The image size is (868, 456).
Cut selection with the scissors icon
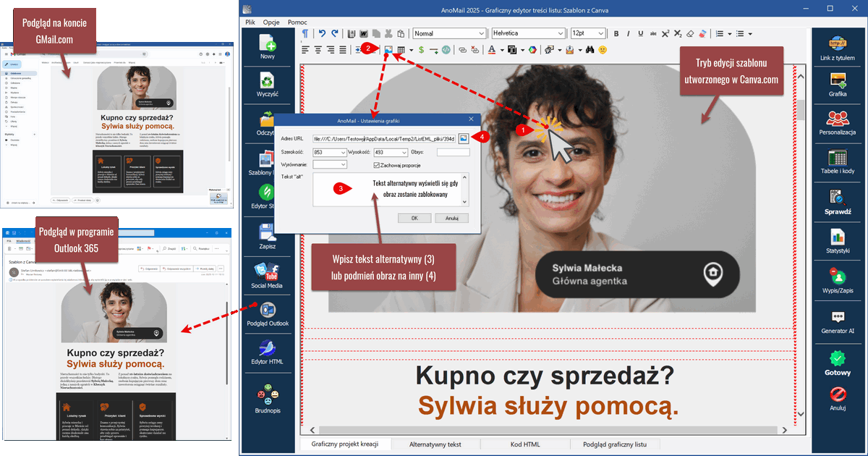coord(388,33)
